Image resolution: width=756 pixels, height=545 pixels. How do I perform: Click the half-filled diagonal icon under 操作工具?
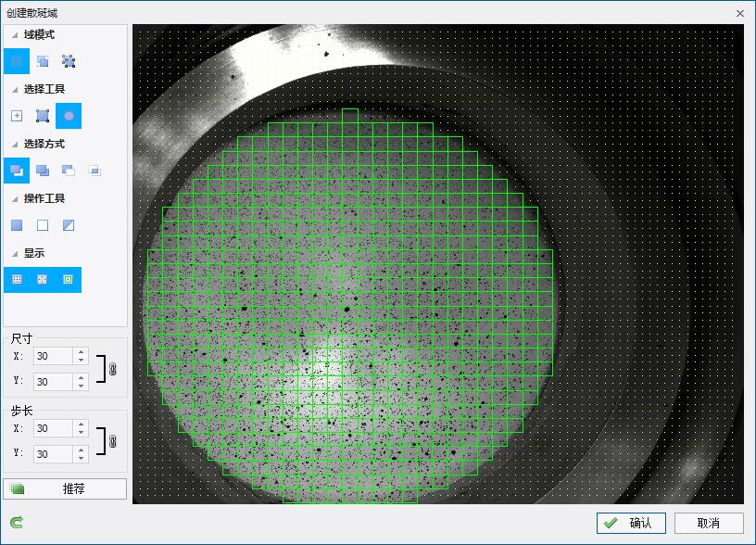click(x=69, y=225)
